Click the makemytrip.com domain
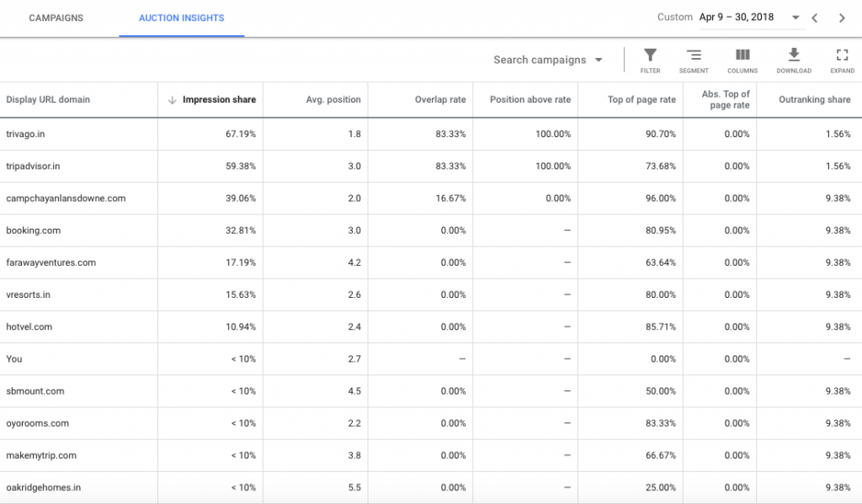This screenshot has height=504, width=862. [41, 456]
